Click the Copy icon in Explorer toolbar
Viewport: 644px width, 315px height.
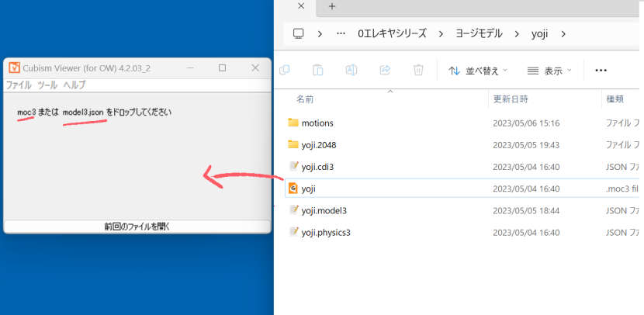pyautogui.click(x=284, y=71)
